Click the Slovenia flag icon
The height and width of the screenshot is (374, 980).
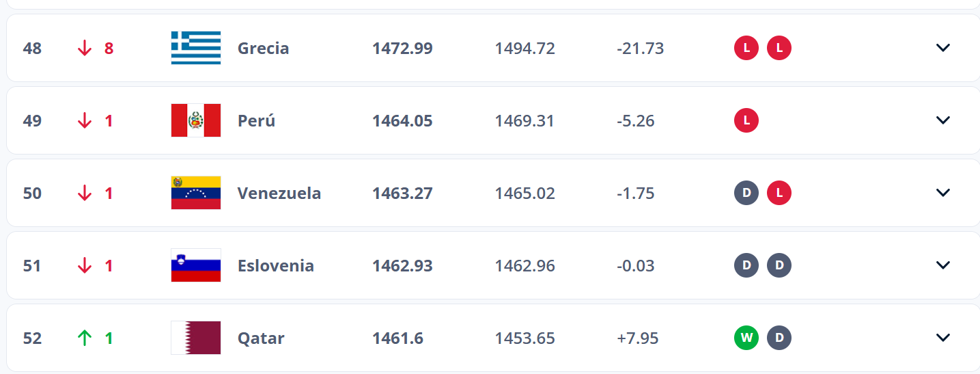pyautogui.click(x=195, y=265)
